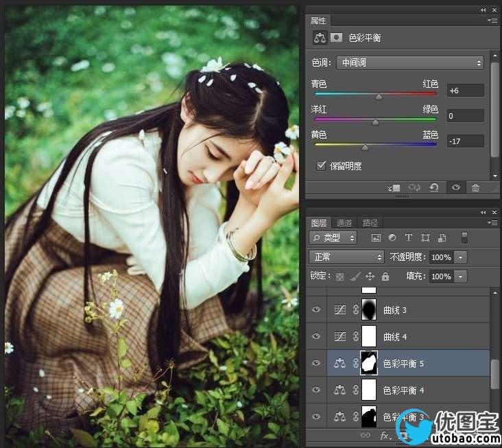The width and height of the screenshot is (502, 448).
Task: Lock transparent pixels icon
Action: tap(339, 276)
